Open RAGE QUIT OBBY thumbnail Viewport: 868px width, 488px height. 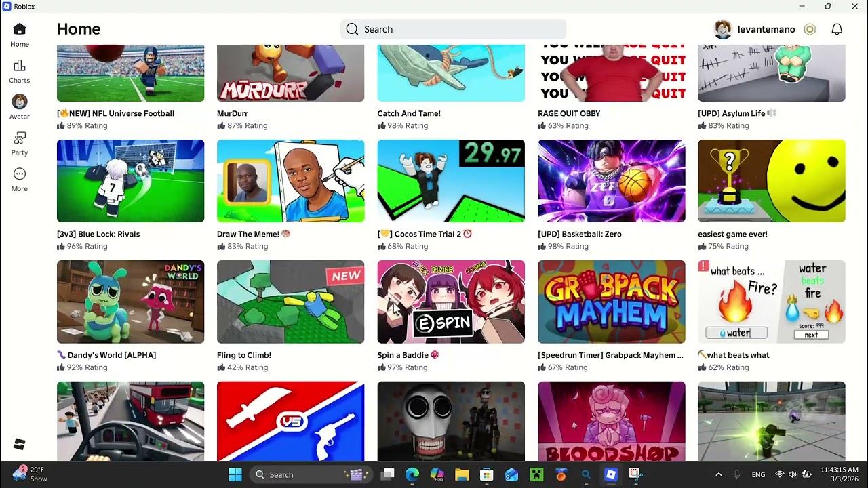pyautogui.click(x=611, y=73)
